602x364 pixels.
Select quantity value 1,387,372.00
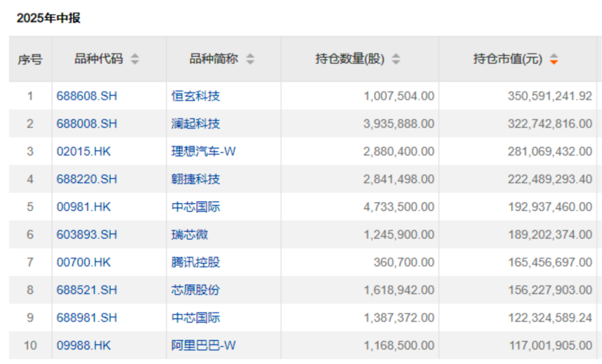(x=399, y=318)
